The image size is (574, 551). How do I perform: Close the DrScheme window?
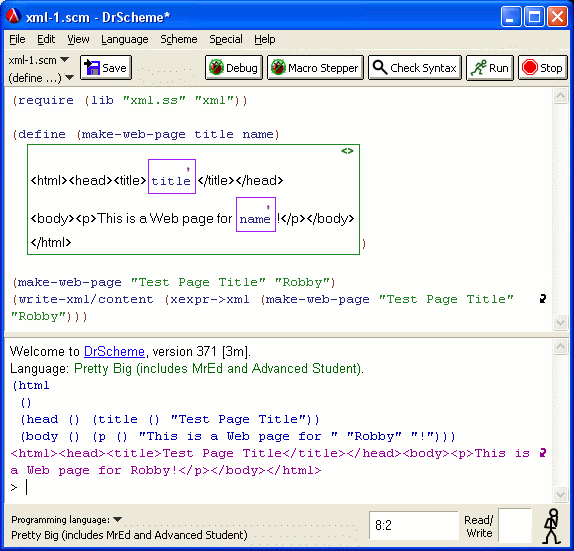point(557,17)
